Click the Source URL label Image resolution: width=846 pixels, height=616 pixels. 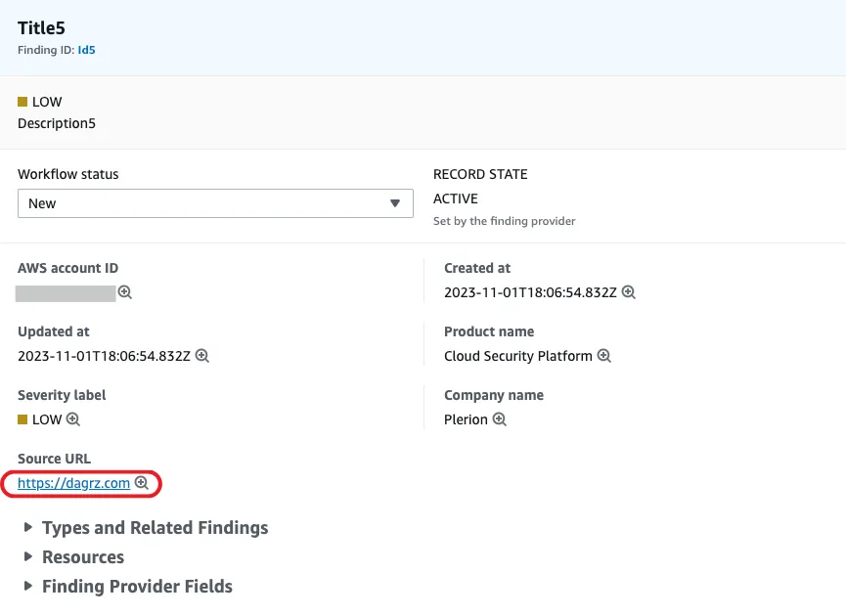click(x=55, y=459)
